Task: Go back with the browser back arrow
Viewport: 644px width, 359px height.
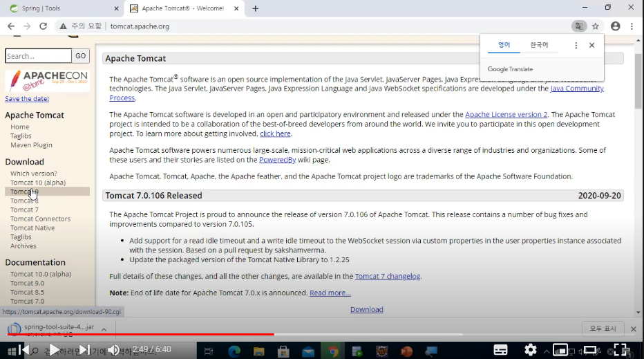Action: tap(11, 26)
